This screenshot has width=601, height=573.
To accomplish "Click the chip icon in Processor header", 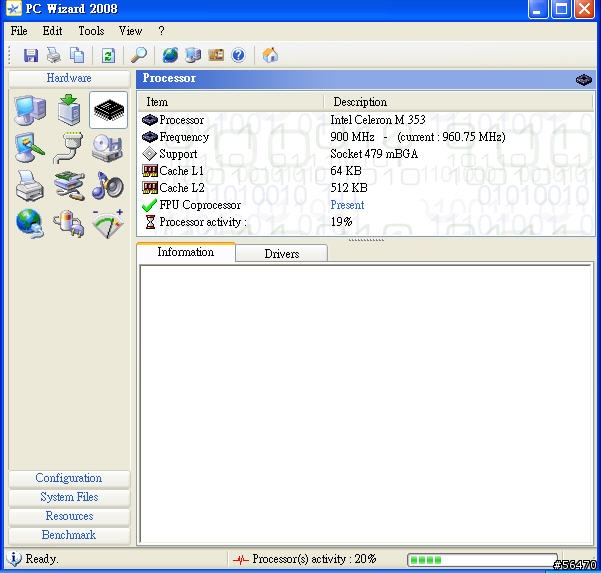I will point(584,80).
